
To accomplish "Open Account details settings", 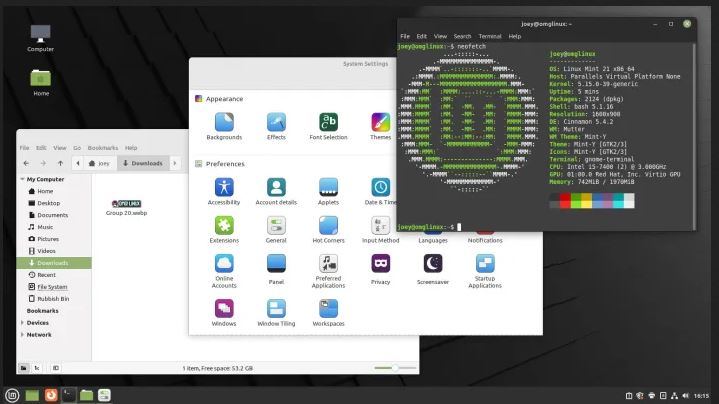I will click(276, 191).
